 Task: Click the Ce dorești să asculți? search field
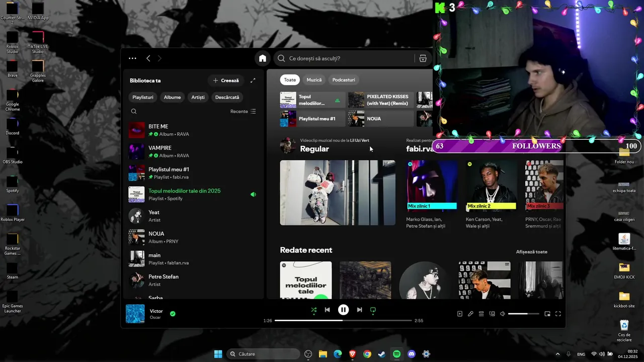click(x=345, y=58)
